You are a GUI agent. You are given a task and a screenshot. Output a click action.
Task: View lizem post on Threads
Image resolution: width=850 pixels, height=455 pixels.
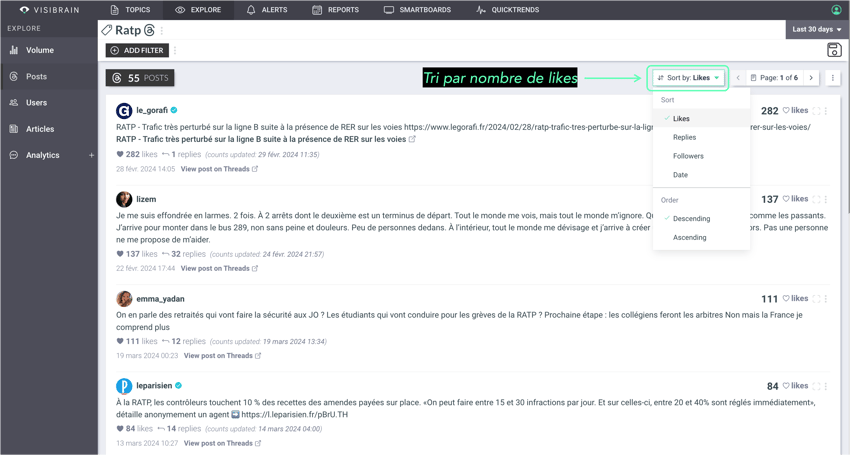coord(219,268)
